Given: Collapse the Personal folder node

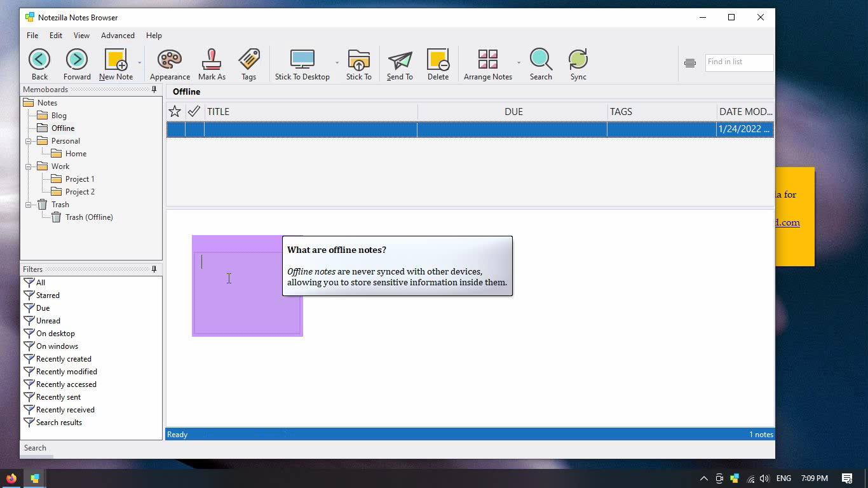Looking at the screenshot, I should click(29, 141).
